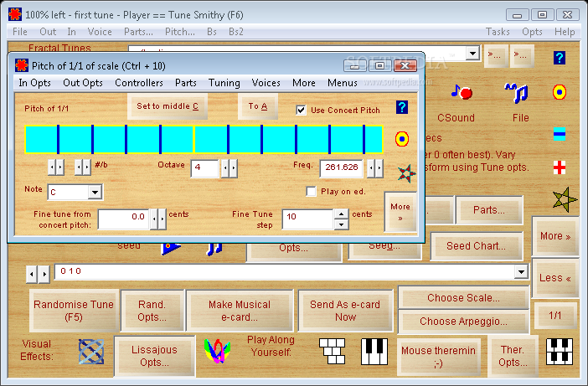
Task: Open help question mark icon in main window
Action: [x=560, y=58]
